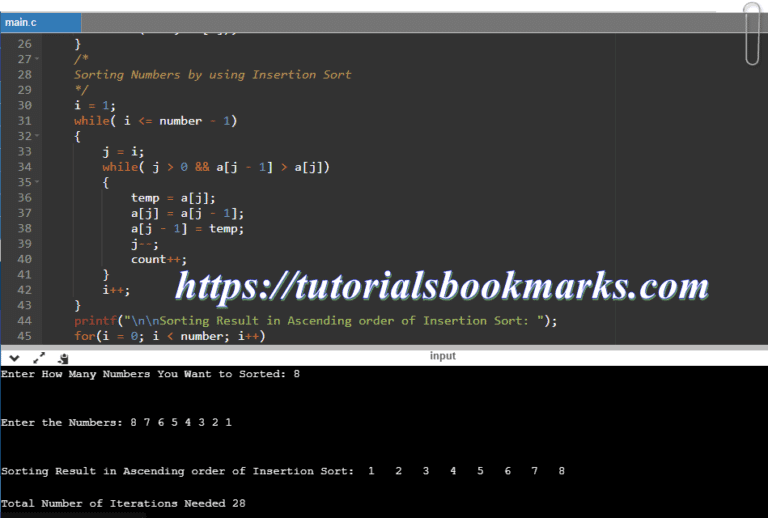Select the main.c editor tab
768x518 pixels.
click(41, 23)
